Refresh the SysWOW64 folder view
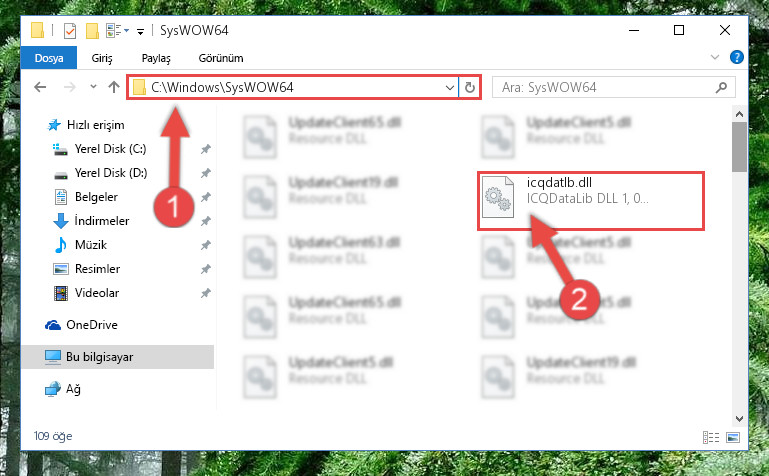The image size is (769, 476). pyautogui.click(x=470, y=87)
